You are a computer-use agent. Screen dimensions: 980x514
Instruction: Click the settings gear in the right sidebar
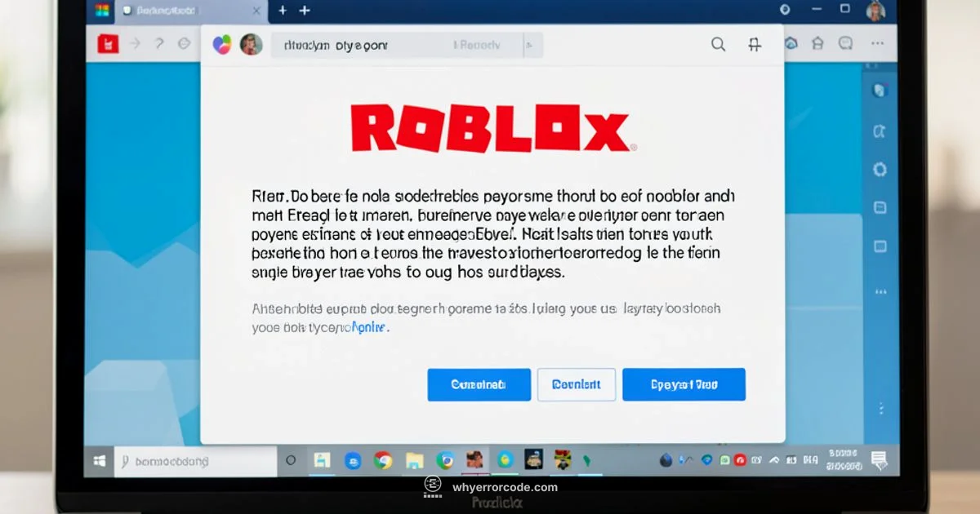tap(880, 170)
